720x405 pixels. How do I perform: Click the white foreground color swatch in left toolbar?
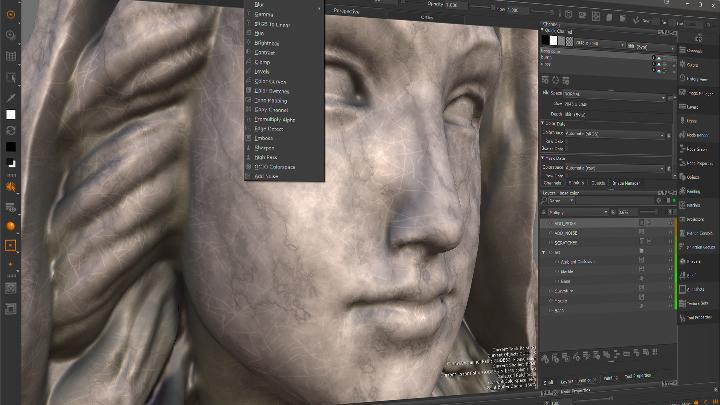point(11,114)
